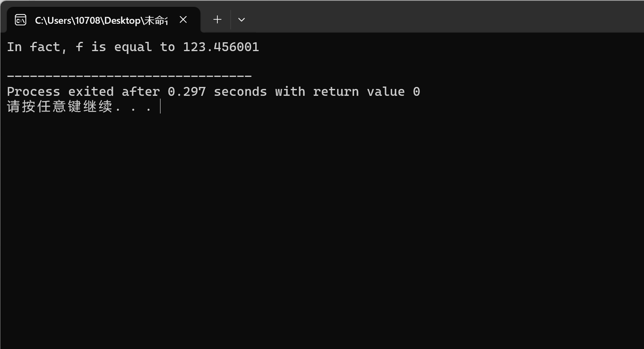Click the word "In" starting the output
Viewport: 644px width, 349px height.
[x=14, y=47]
